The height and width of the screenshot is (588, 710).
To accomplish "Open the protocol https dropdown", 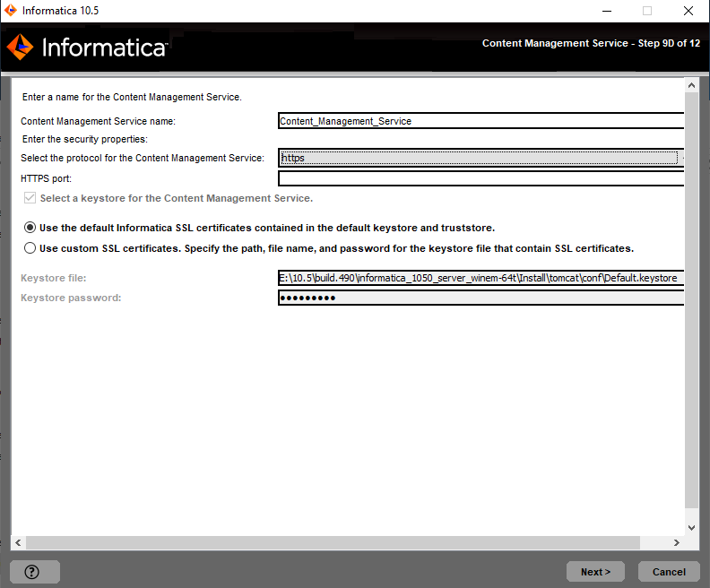I will click(x=481, y=158).
